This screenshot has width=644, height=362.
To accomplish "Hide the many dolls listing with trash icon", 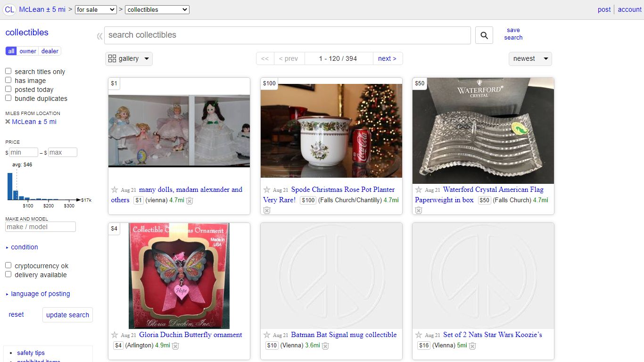I will (190, 201).
